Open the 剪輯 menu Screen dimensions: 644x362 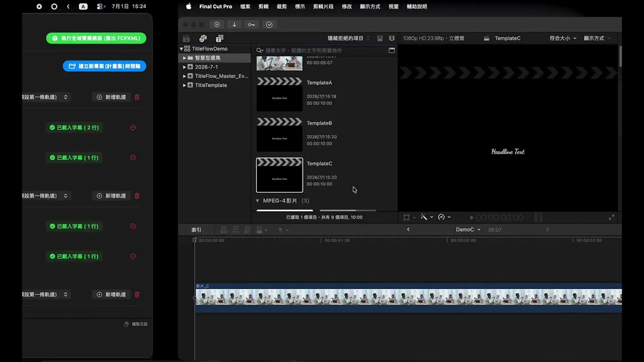(264, 6)
